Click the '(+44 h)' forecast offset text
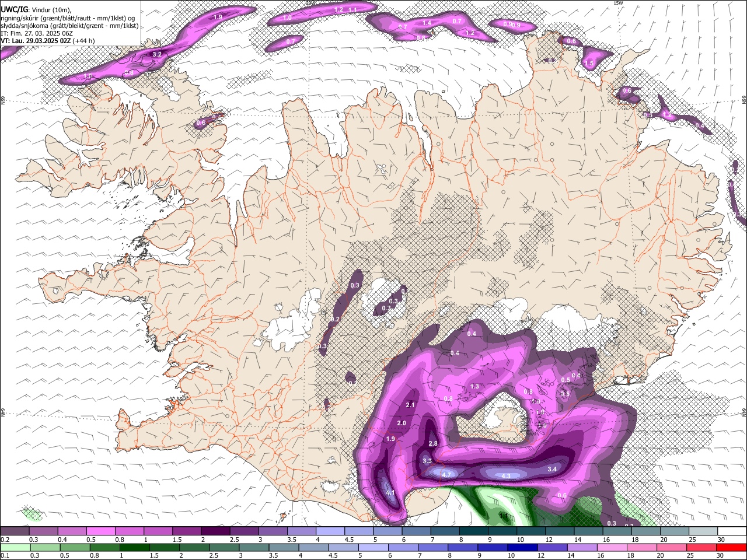This screenshot has height=560, width=747. tap(84, 41)
